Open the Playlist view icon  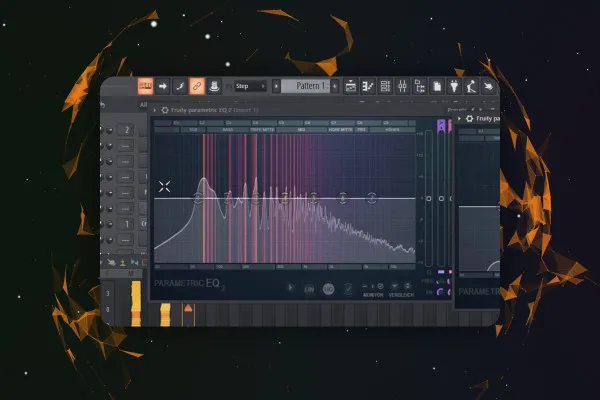(x=351, y=87)
